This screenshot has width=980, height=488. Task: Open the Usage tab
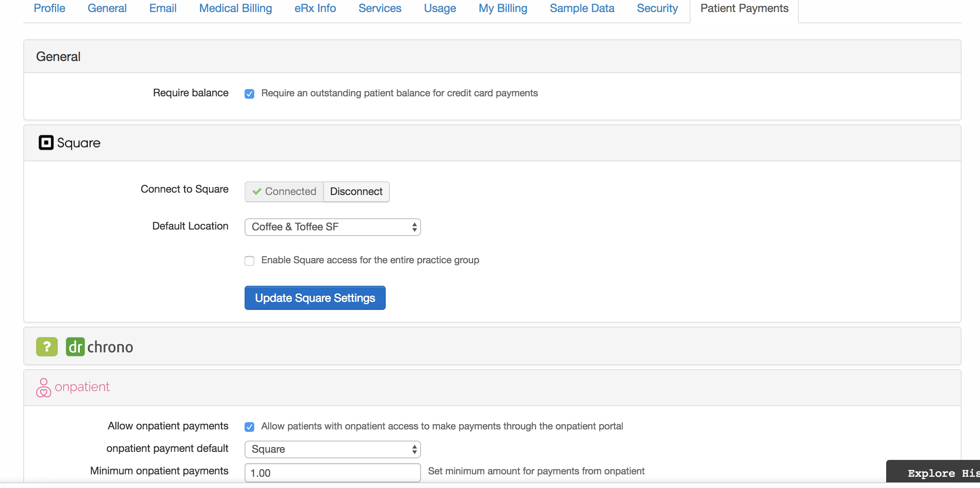(x=440, y=8)
